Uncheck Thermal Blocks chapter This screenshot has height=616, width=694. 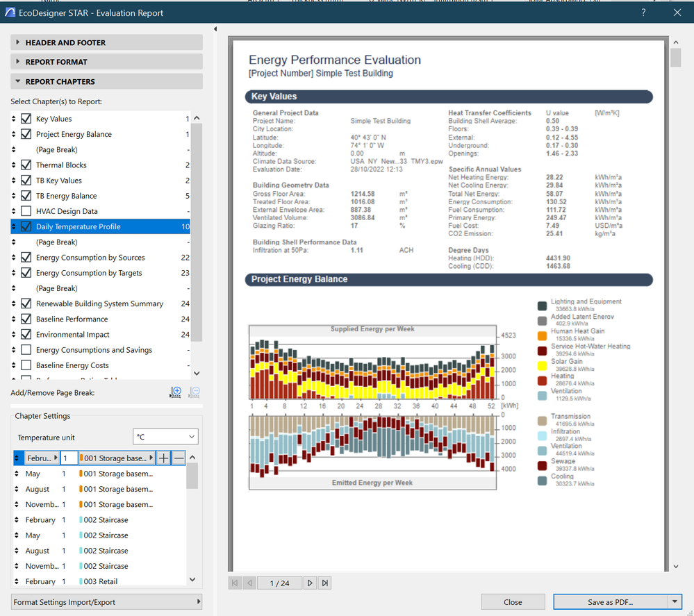click(26, 165)
